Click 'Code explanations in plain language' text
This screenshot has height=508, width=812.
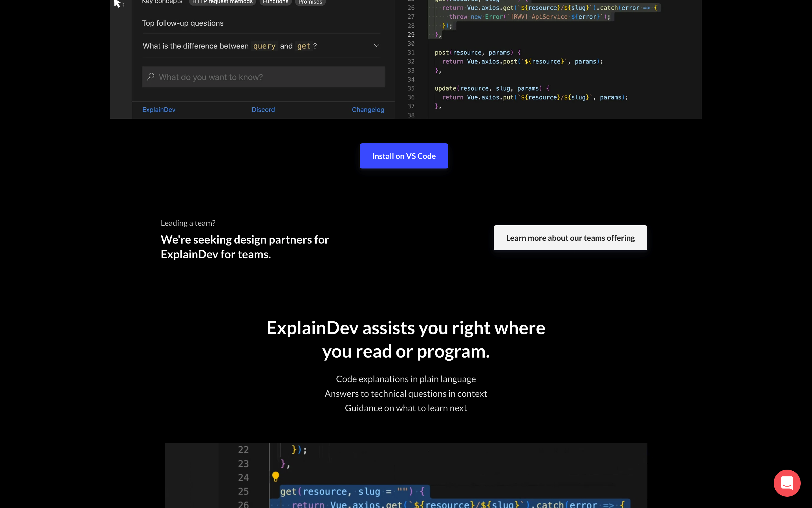coord(406,379)
